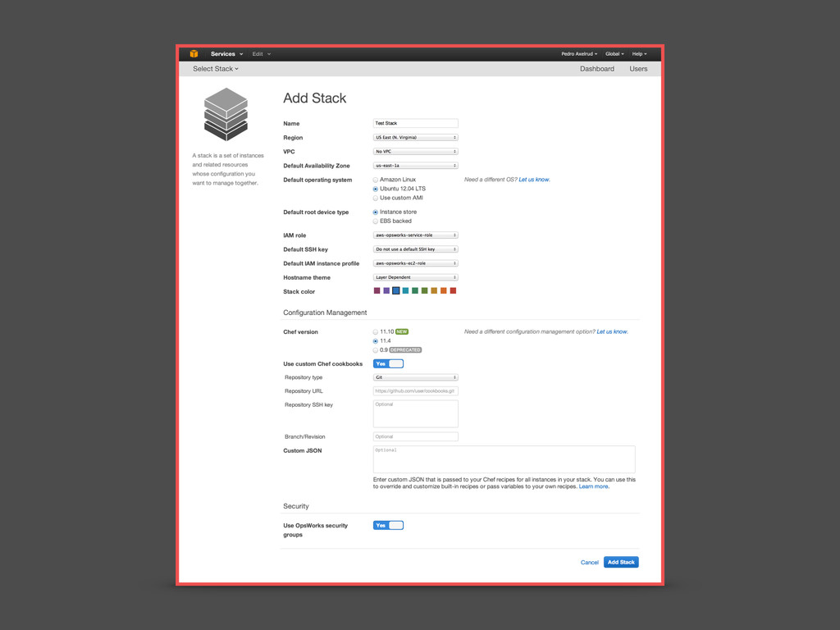Select Use custom AMI option

(376, 199)
